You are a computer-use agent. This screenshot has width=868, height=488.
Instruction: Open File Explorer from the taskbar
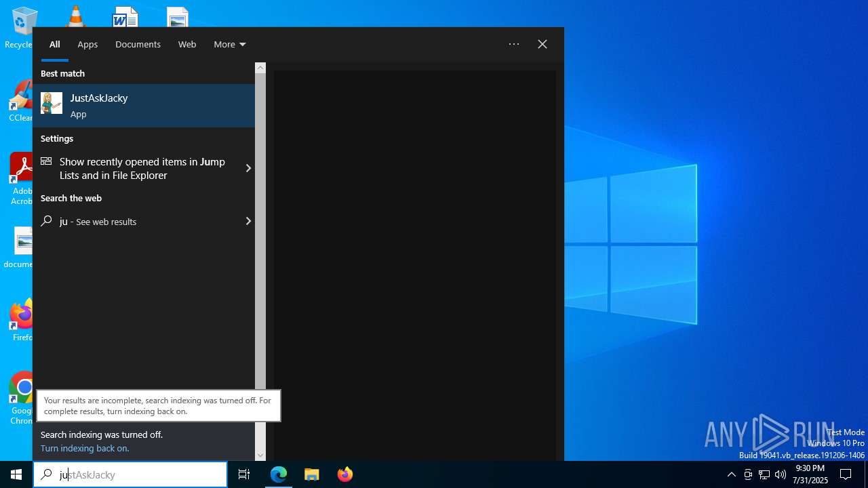click(x=312, y=474)
